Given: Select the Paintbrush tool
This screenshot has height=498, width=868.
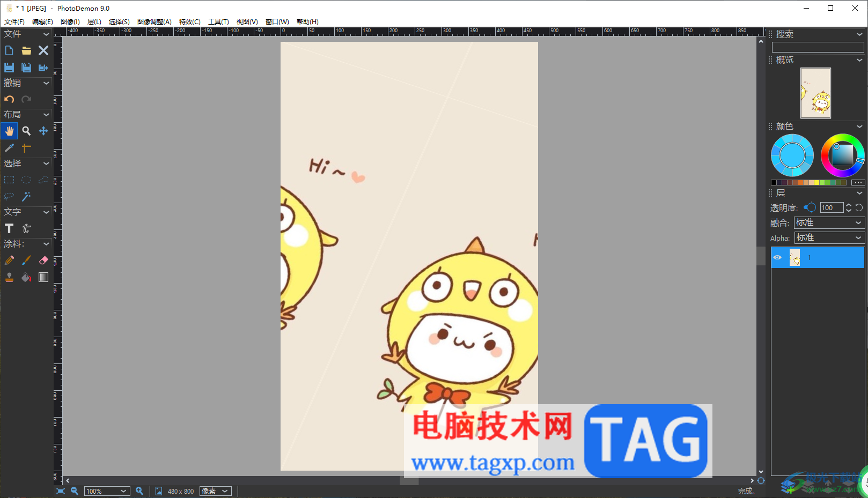Looking at the screenshot, I should pyautogui.click(x=26, y=260).
